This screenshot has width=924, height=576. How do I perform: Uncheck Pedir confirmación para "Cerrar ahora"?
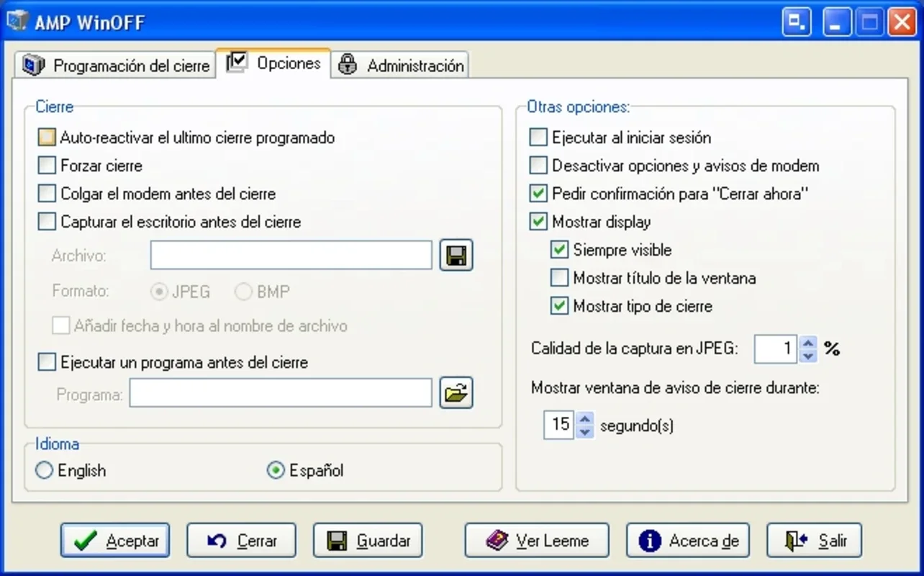538,194
